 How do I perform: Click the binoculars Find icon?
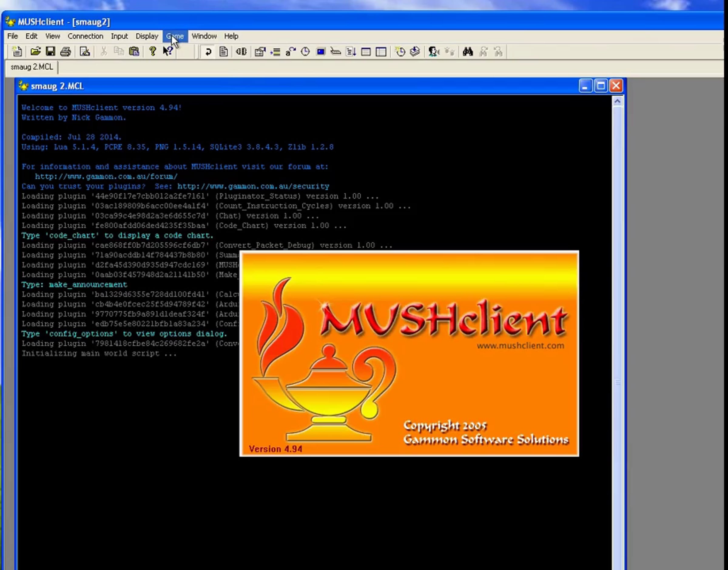(467, 52)
